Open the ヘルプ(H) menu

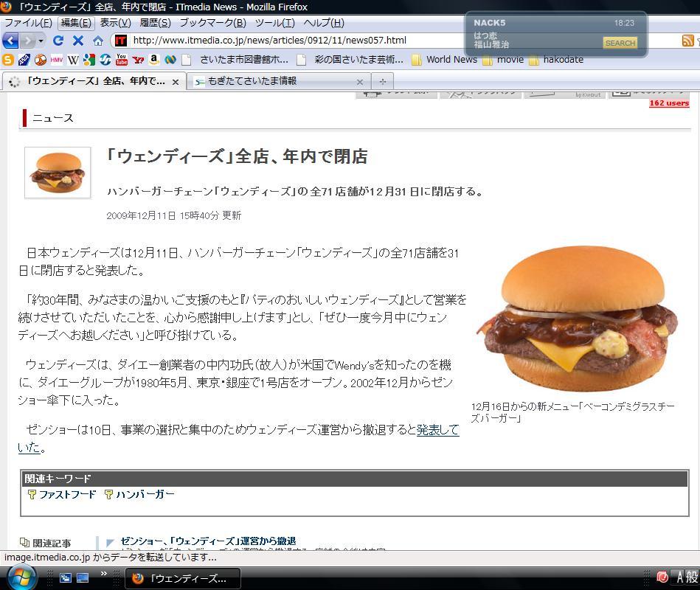[324, 23]
